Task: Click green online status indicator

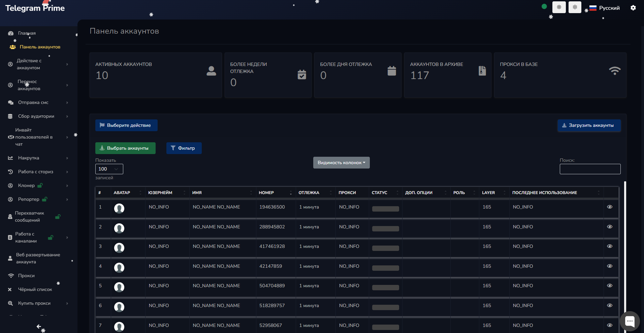Action: click(544, 6)
